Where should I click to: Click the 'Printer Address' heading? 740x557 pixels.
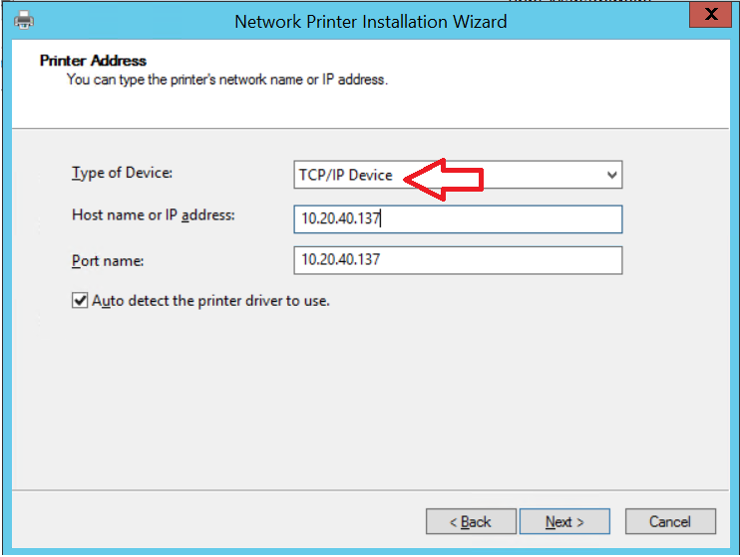point(93,61)
